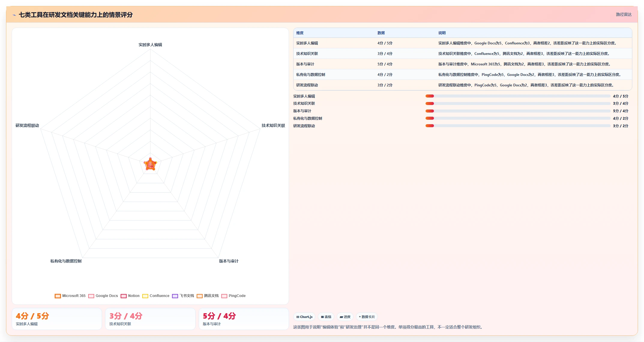Click the 私有化与数据控制 radar axis label

[x=66, y=261]
